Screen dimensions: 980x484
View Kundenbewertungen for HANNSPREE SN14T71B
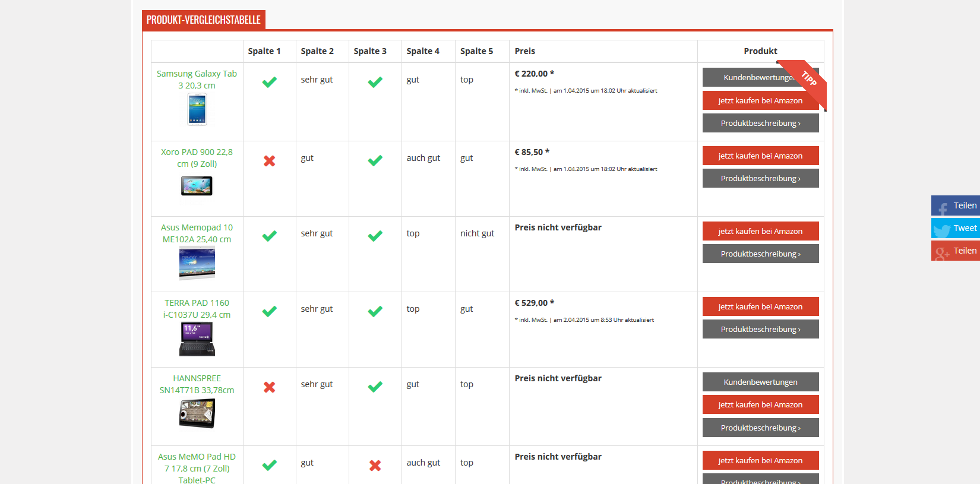pyautogui.click(x=760, y=382)
